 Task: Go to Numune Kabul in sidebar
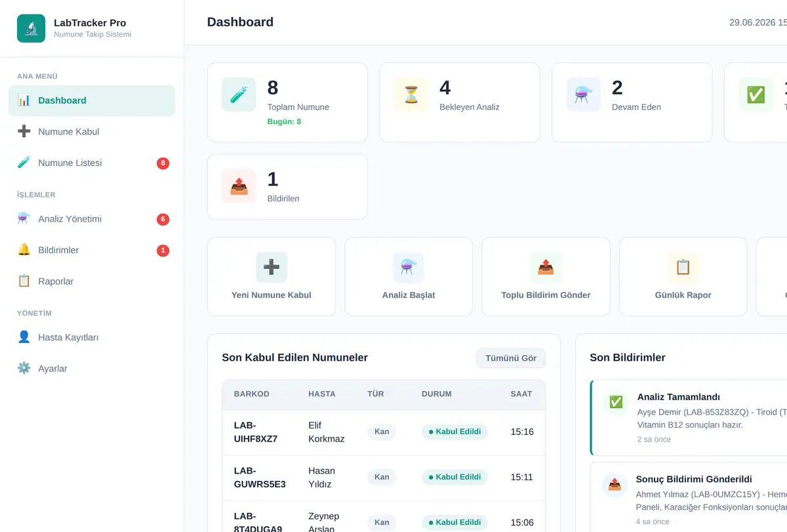[92, 131]
